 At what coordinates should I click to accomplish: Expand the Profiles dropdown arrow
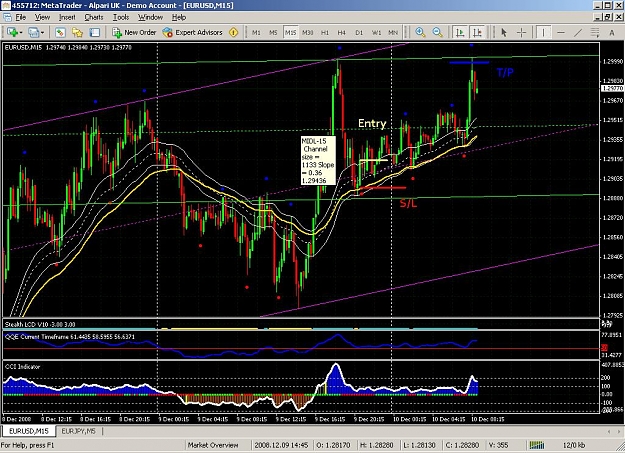[42, 33]
